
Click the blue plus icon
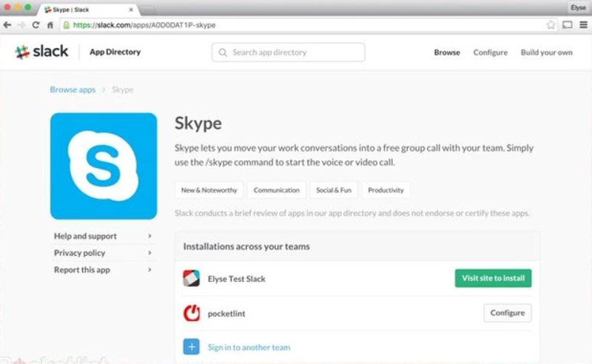click(192, 347)
